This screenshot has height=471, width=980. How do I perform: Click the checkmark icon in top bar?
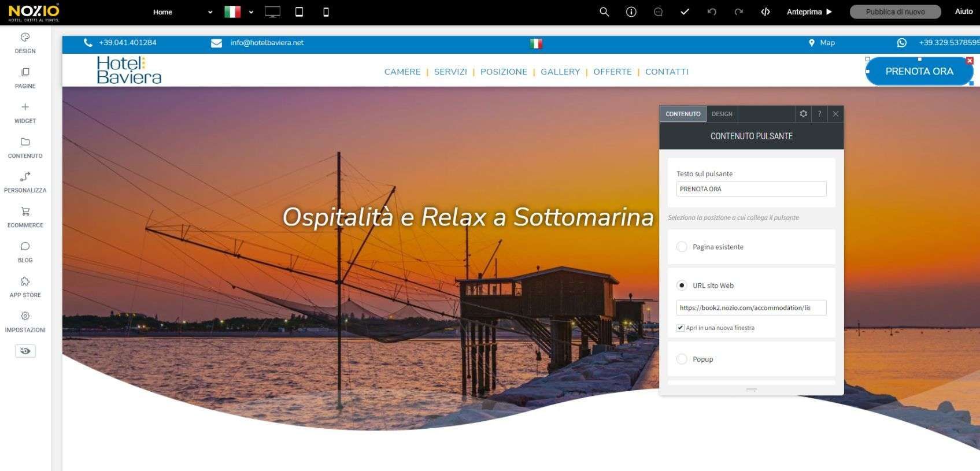point(685,12)
